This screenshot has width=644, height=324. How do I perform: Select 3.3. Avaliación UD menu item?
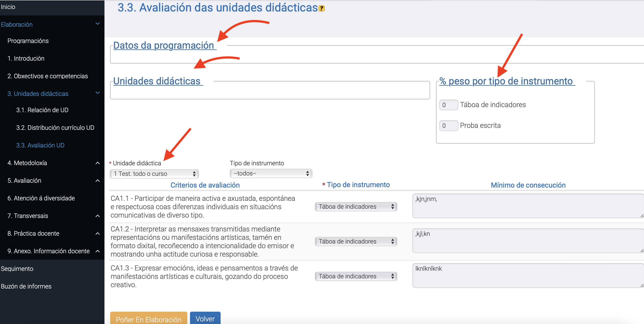point(40,145)
